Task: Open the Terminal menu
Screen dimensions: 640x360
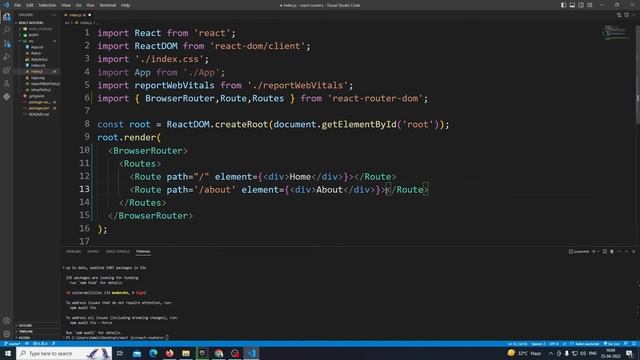Action: click(107, 5)
